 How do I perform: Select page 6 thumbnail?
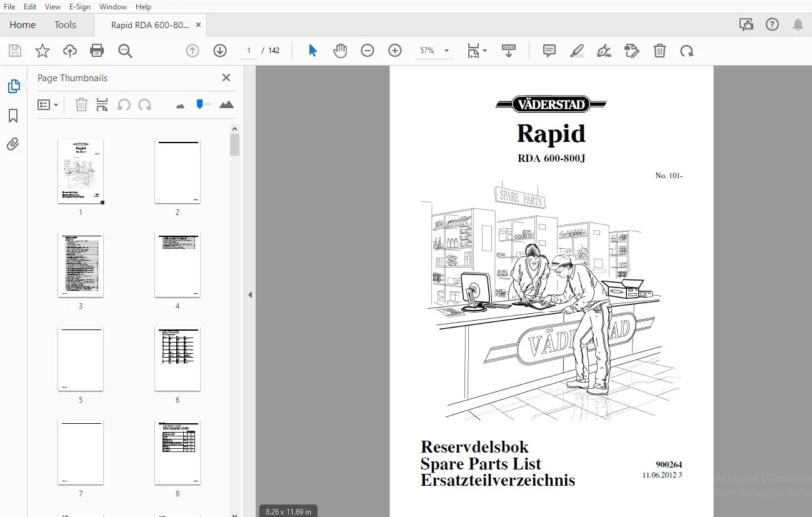(178, 359)
